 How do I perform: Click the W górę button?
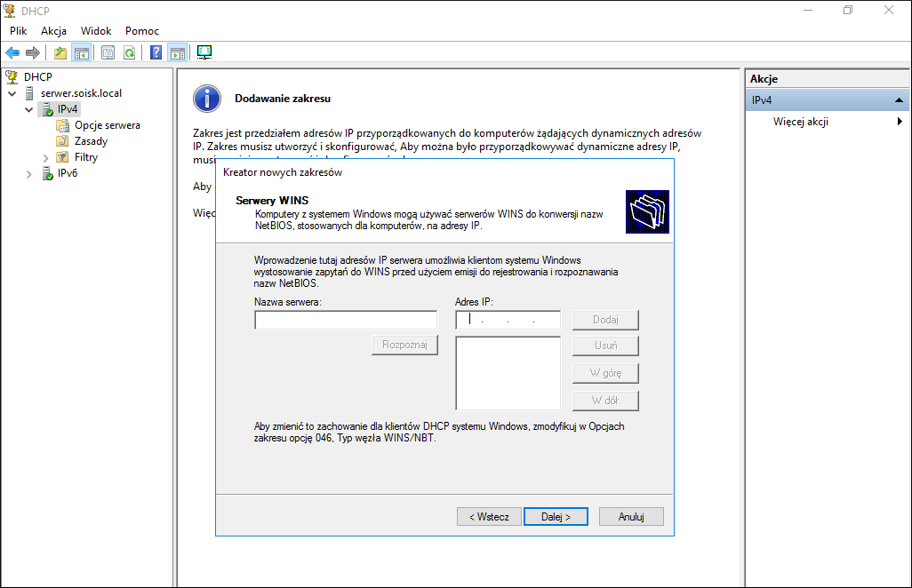coord(605,373)
